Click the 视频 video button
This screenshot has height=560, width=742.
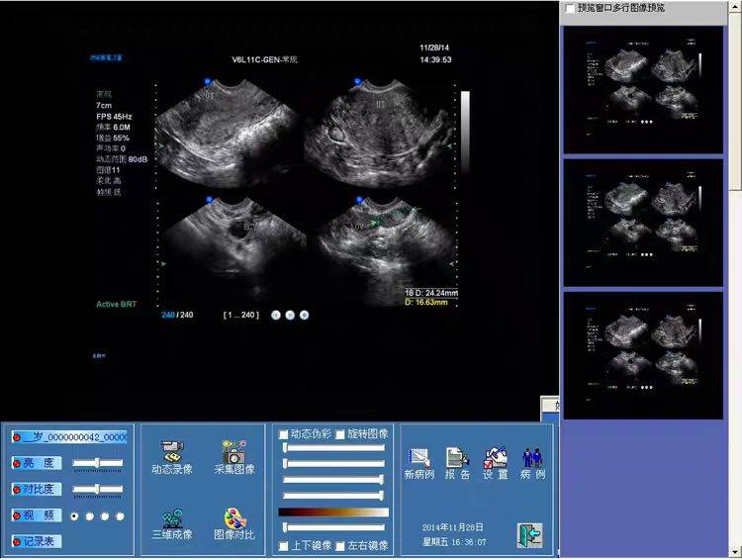point(37,515)
